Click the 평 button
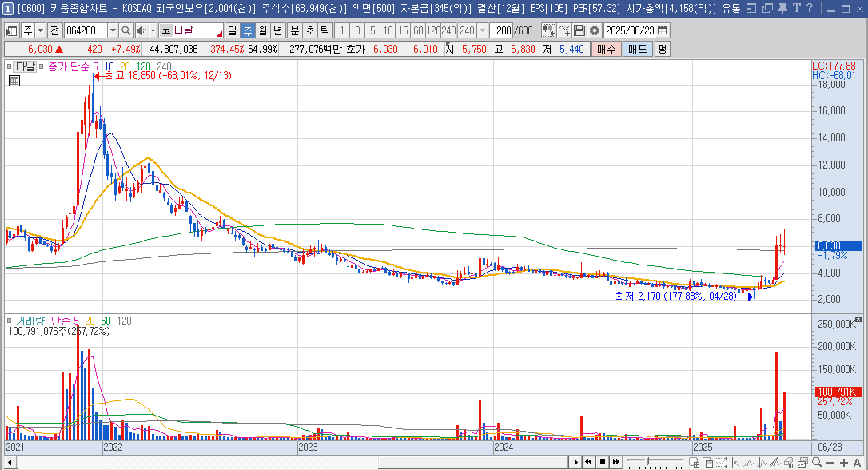This screenshot has width=868, height=470. (x=662, y=49)
